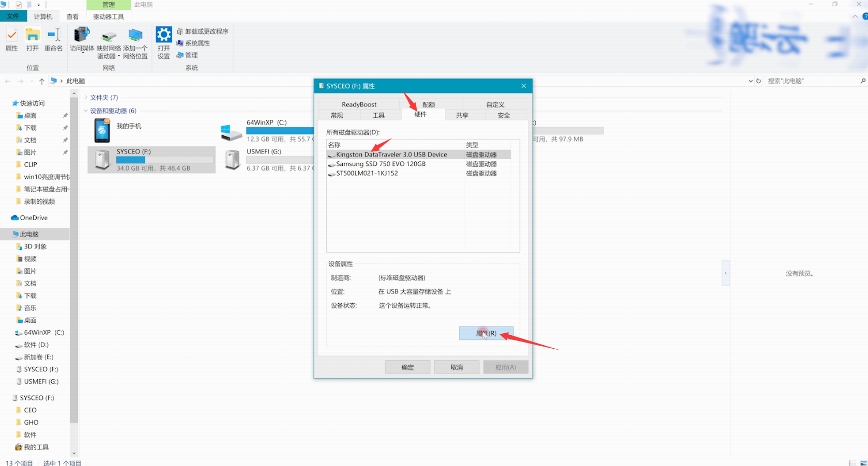The width and height of the screenshot is (868, 466).
Task: Collapse the preview pane with side arrow
Action: point(726,273)
